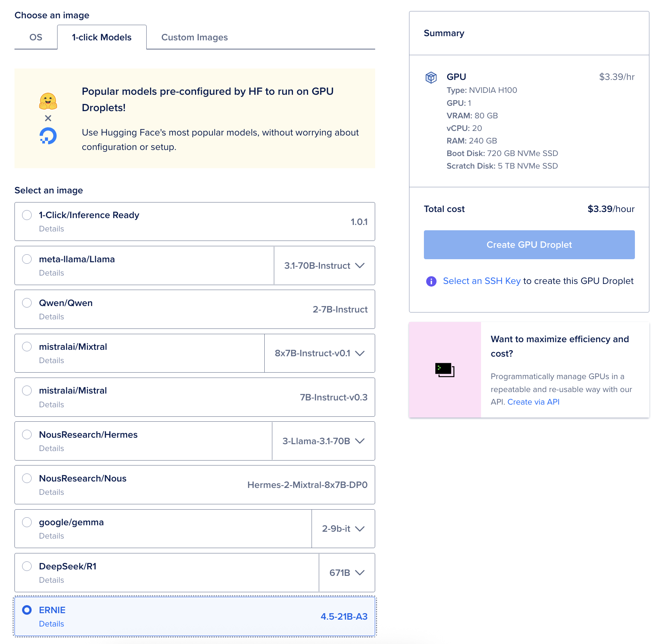Open Details under DeepSeek/R1
The width and height of the screenshot is (665, 644).
coord(51,580)
